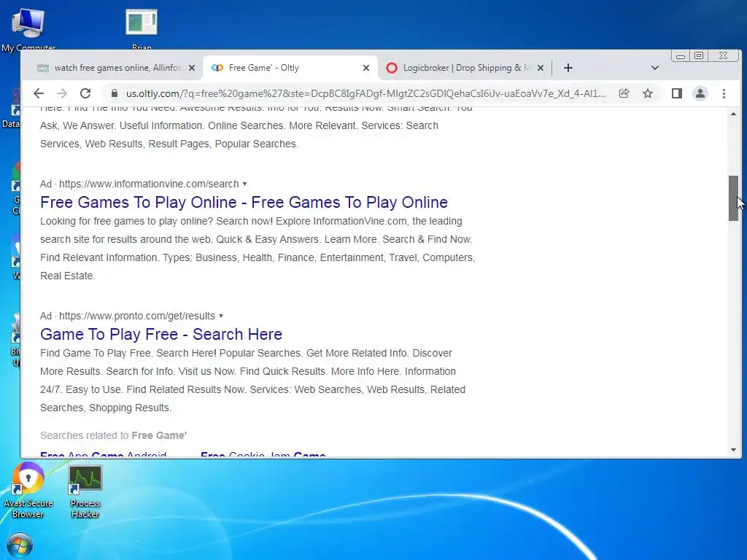Share this page using the share icon
Viewport: 747px width, 560px height.
click(624, 93)
